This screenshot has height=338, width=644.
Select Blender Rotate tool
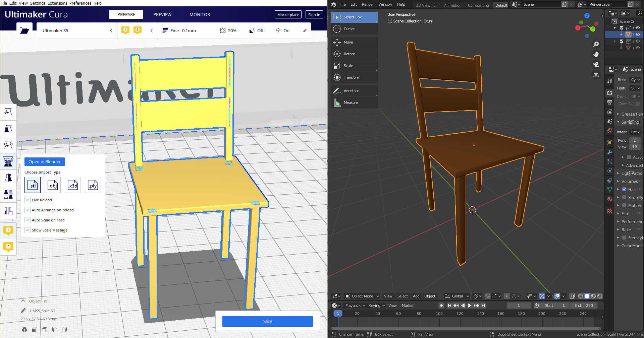(x=354, y=54)
